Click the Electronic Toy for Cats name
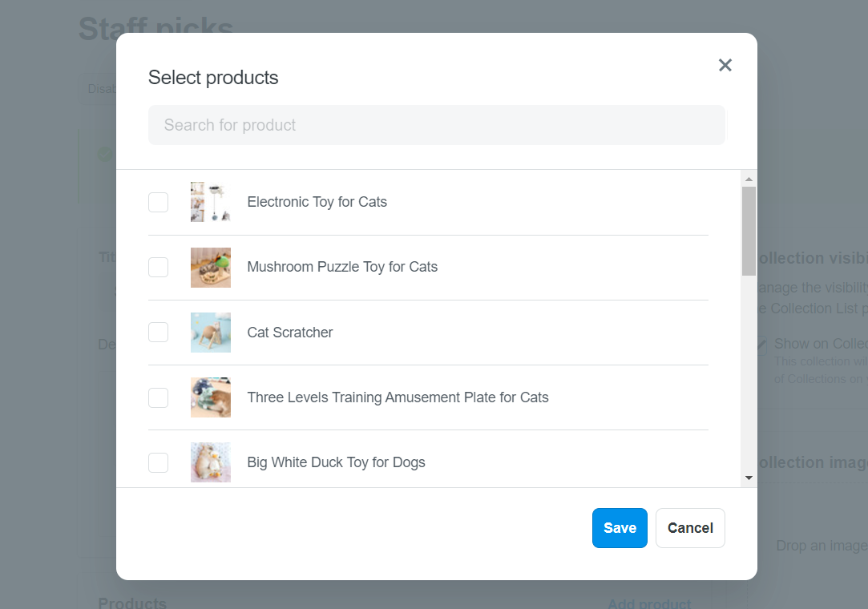The width and height of the screenshot is (868, 609). click(x=317, y=202)
